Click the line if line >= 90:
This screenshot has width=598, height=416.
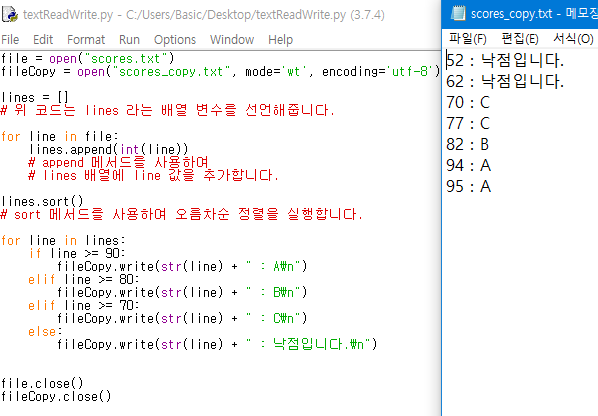[x=77, y=254]
